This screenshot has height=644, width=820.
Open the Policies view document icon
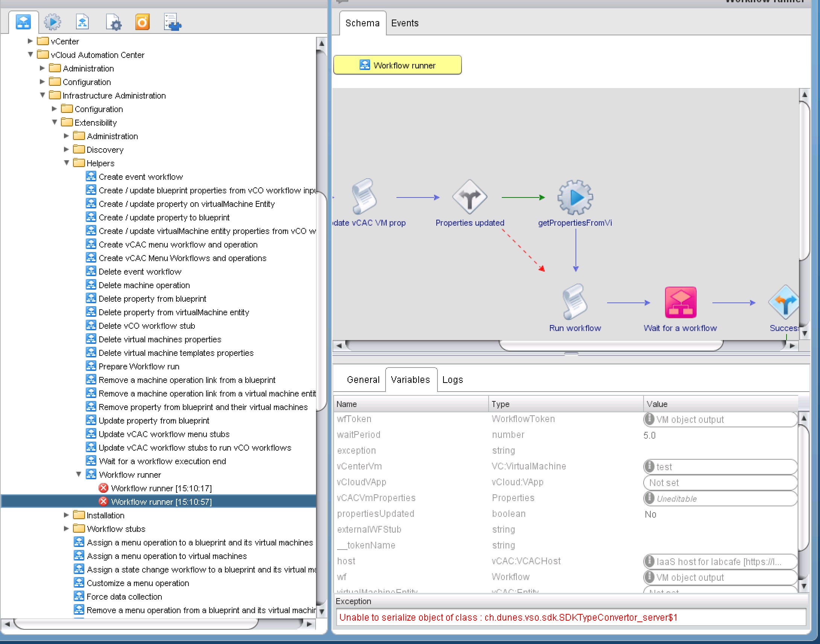click(82, 22)
